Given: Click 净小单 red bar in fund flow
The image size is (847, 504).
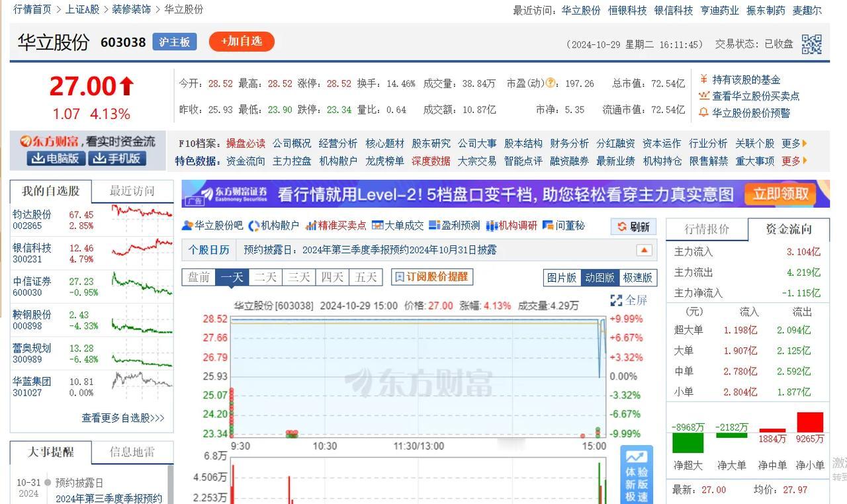Looking at the screenshot, I should pyautogui.click(x=810, y=422).
